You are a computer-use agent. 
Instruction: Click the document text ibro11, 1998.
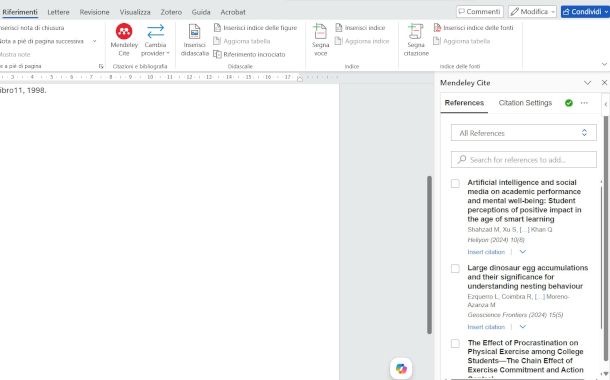click(x=23, y=90)
